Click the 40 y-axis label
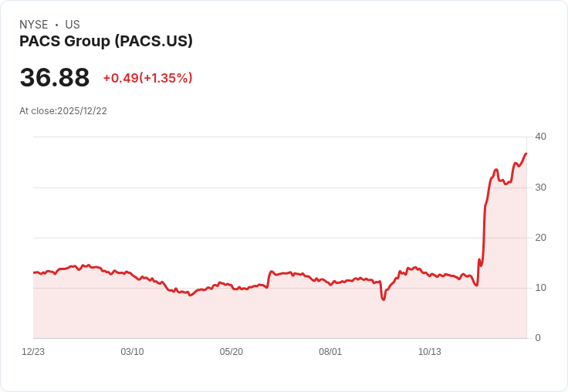The width and height of the screenshot is (568, 392). click(x=540, y=137)
